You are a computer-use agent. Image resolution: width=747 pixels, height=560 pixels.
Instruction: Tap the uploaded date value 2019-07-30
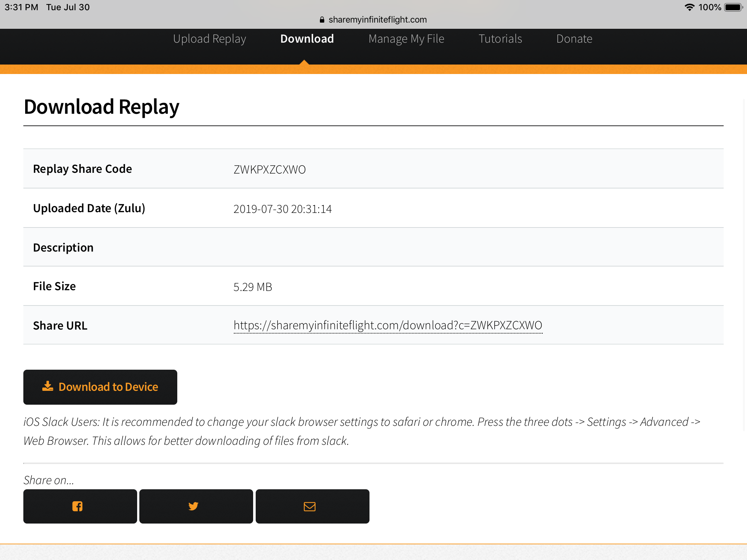click(282, 209)
